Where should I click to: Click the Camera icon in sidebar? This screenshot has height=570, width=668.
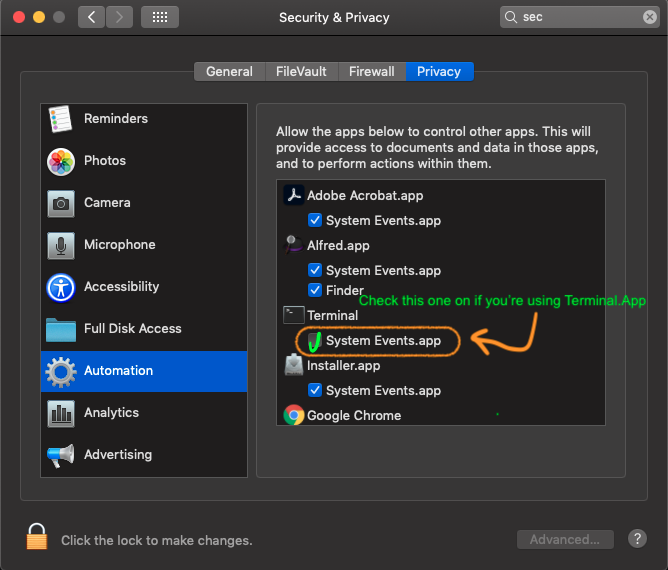61,204
